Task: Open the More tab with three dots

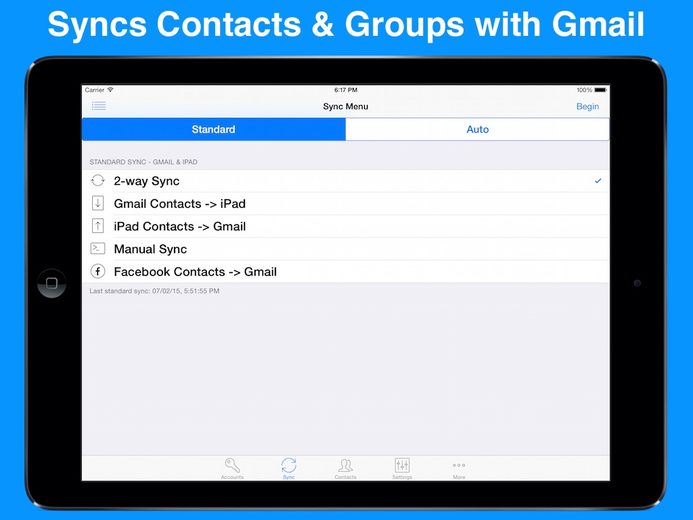Action: click(459, 468)
